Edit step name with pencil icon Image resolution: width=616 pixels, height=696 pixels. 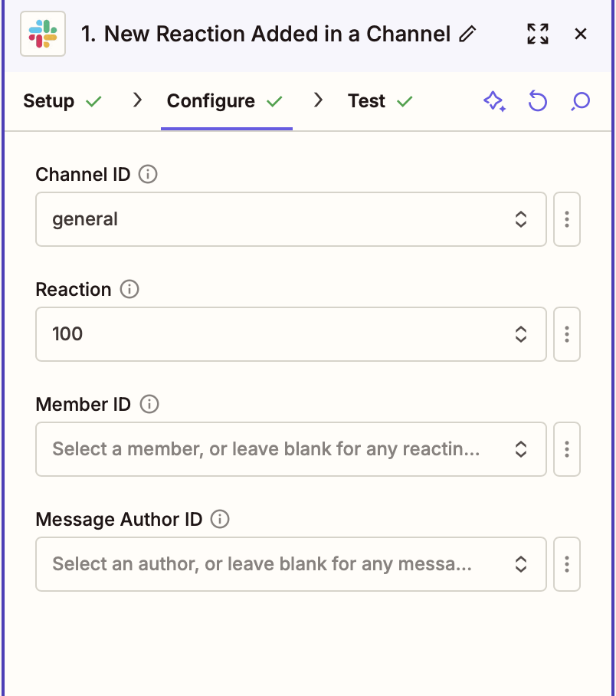coord(467,34)
